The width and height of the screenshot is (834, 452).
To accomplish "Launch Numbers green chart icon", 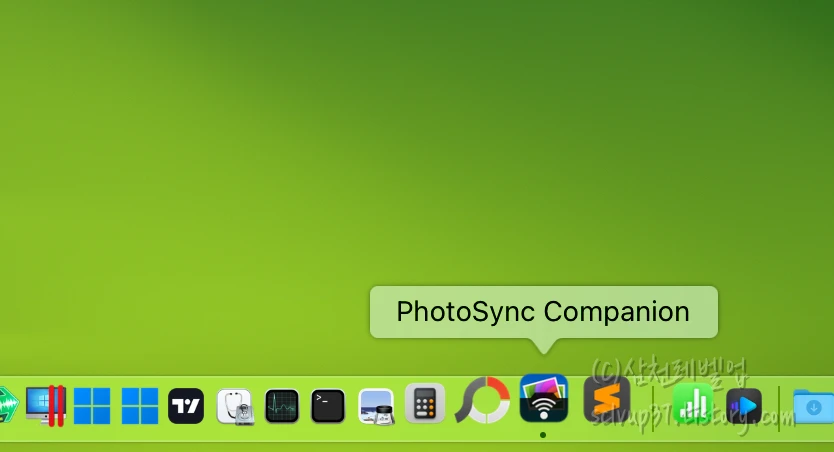I will [x=692, y=404].
